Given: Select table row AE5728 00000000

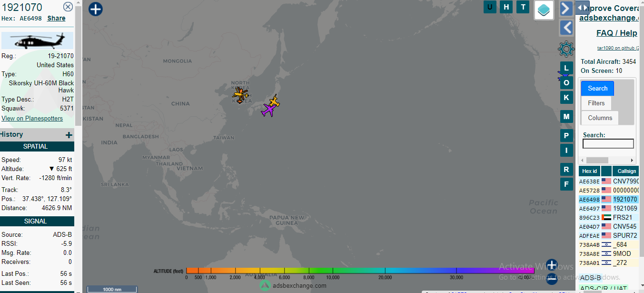Looking at the screenshot, I should [609, 190].
